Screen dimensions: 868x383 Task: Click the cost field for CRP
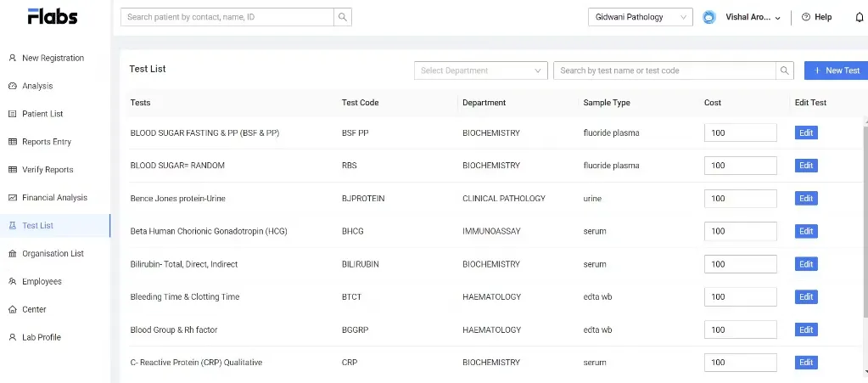click(x=740, y=363)
